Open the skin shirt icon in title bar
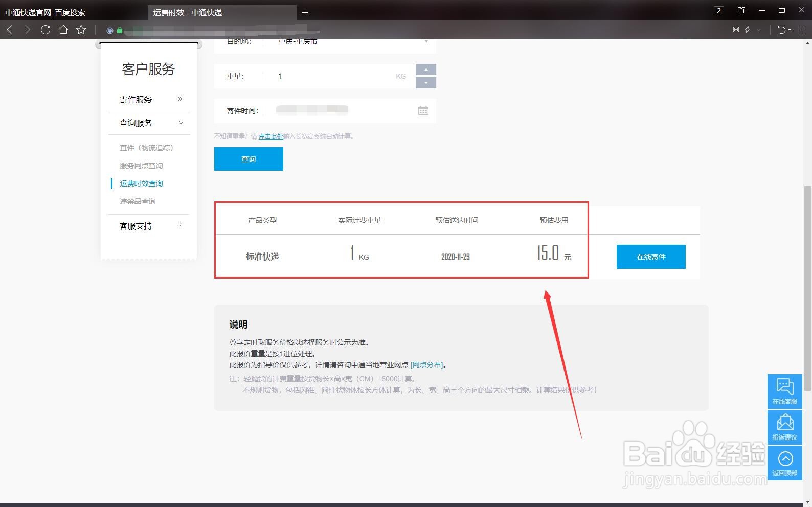This screenshot has width=812, height=507. (x=741, y=10)
